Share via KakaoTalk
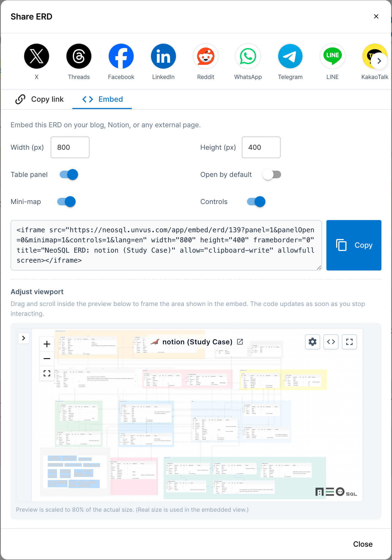Viewport: 392px width, 560px height. [375, 56]
